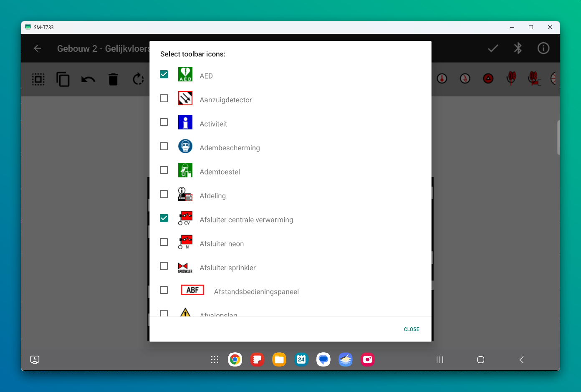Click the Afdeling building icon

click(185, 195)
